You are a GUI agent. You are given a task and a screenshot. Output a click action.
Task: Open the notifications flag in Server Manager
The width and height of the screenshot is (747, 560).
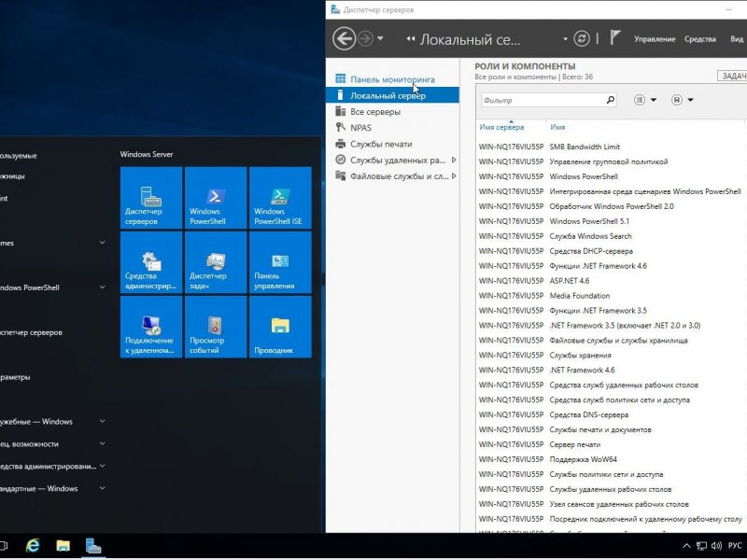(615, 37)
